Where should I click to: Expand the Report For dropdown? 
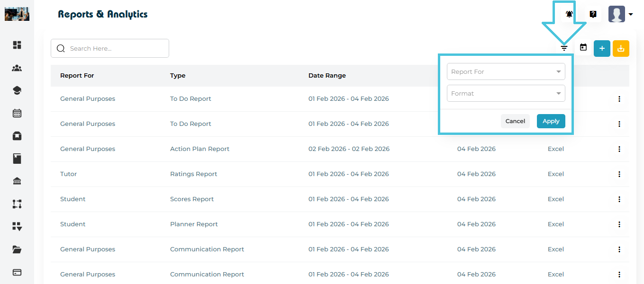506,72
